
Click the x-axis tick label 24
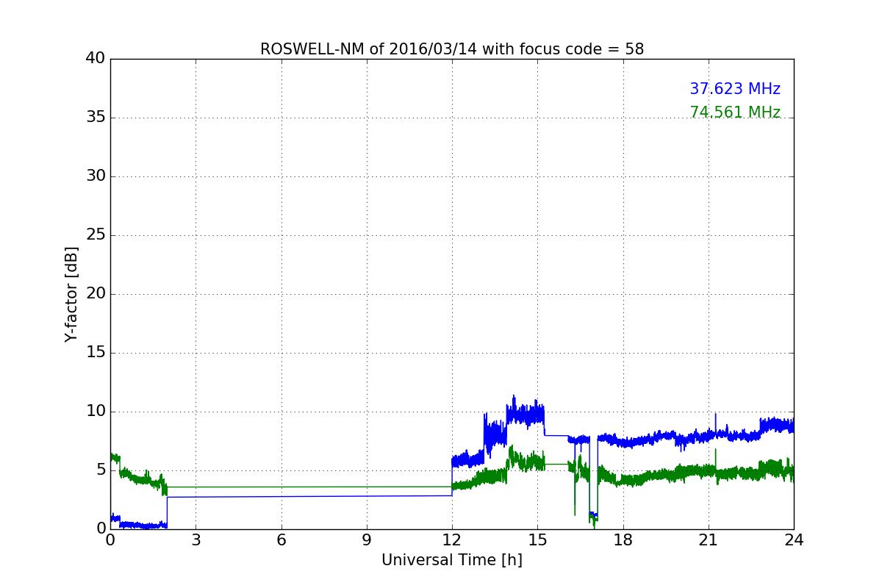click(794, 540)
